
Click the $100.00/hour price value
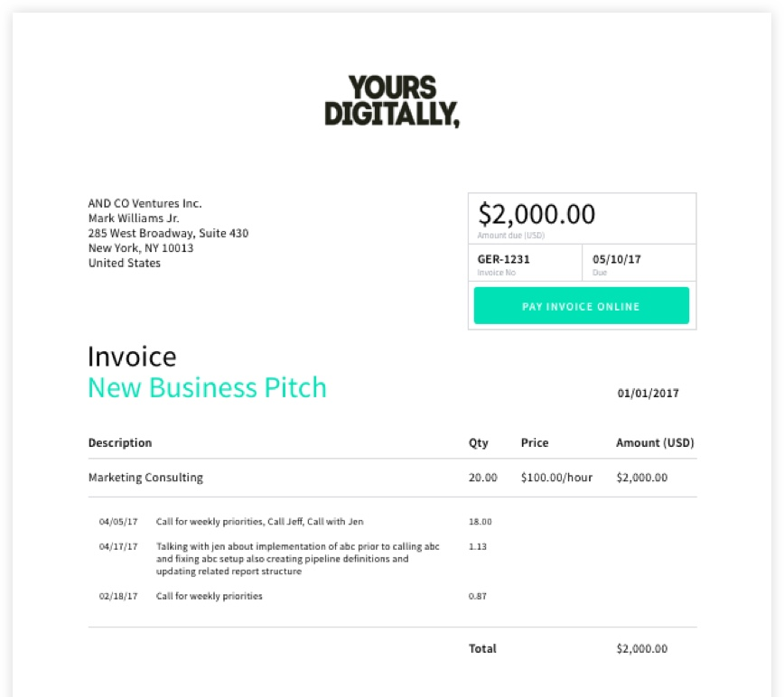click(556, 478)
